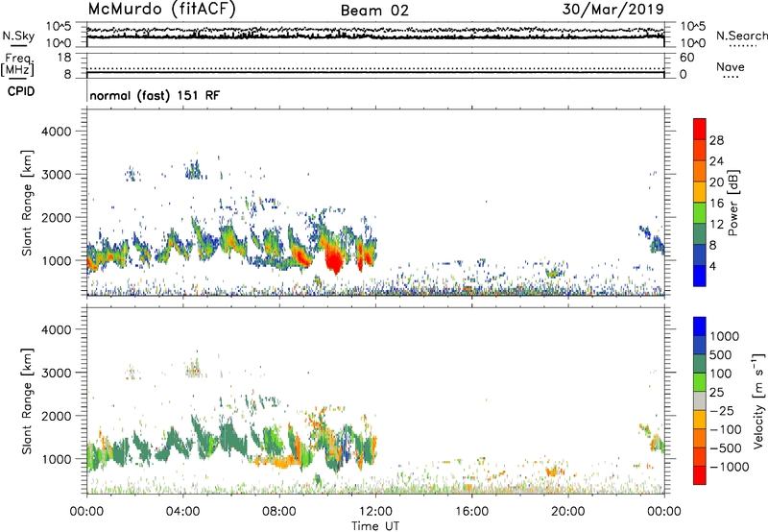Screen dimensions: 768x532
Task: Click the 'CPID' label
Action: pos(21,91)
